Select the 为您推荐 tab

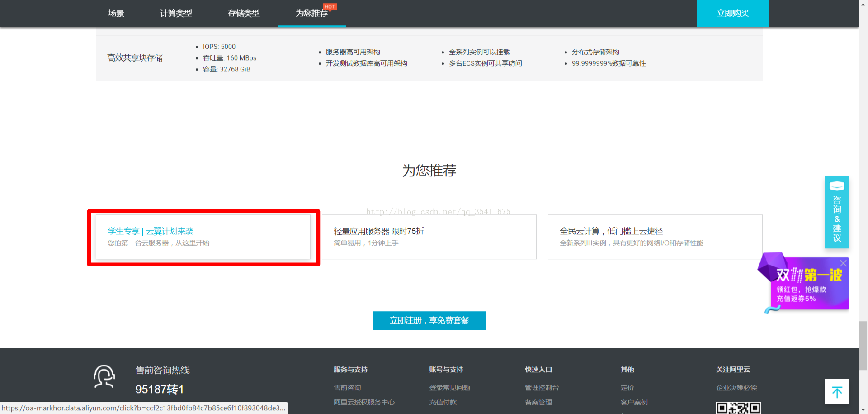(x=311, y=13)
